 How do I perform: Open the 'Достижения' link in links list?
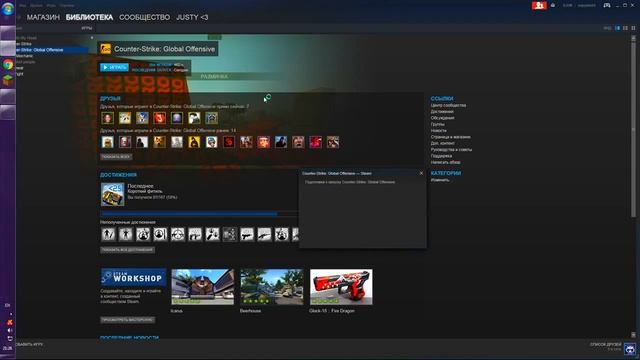[442, 111]
